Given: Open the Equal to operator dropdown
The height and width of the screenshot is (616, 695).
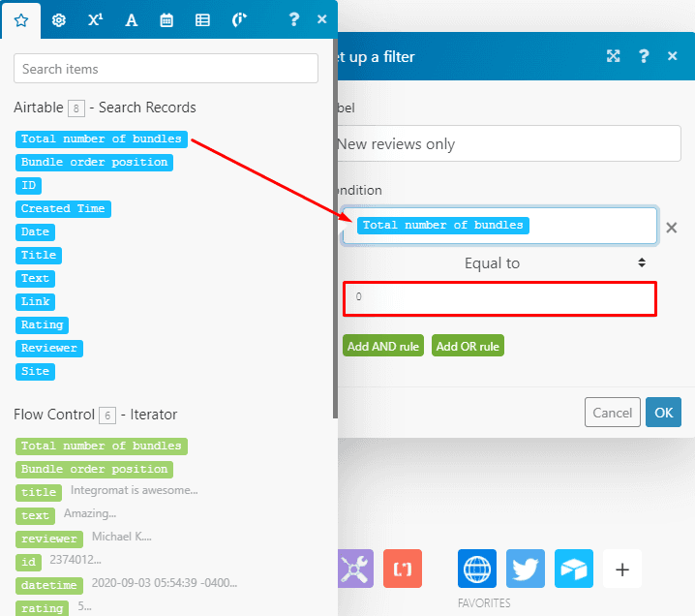Looking at the screenshot, I should click(x=499, y=262).
